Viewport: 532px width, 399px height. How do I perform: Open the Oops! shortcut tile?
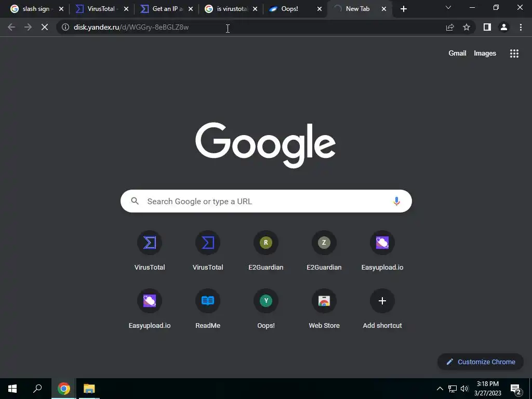click(266, 309)
